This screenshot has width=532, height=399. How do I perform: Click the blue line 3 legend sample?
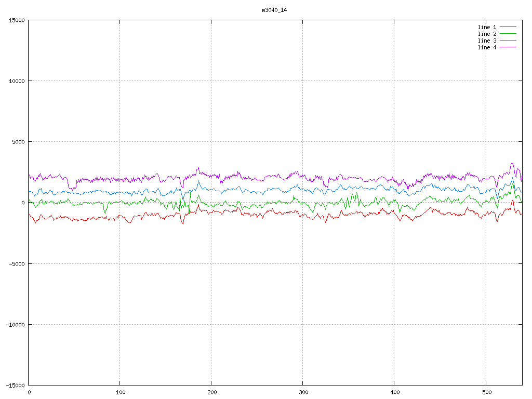click(508, 41)
